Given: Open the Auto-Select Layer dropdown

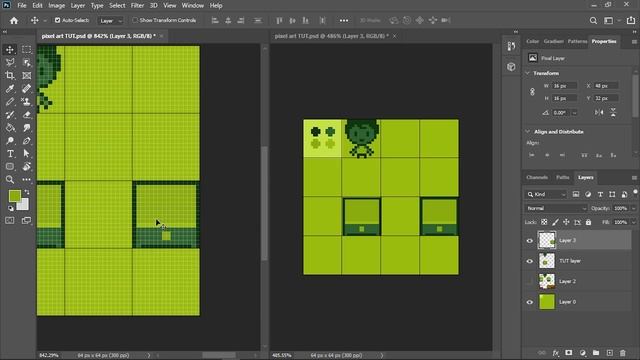Looking at the screenshot, I should coord(111,20).
